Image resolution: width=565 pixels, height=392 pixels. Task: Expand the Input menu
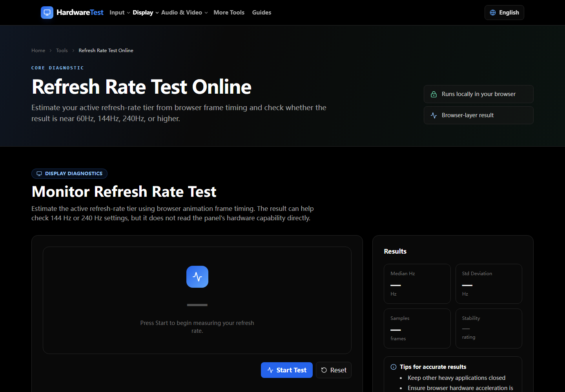[x=120, y=13]
